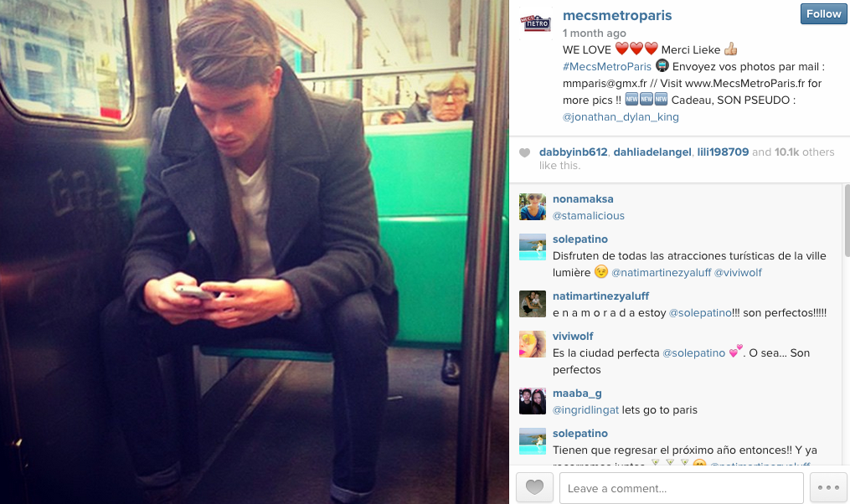
Task: Open the three-dots more options button
Action: [828, 488]
